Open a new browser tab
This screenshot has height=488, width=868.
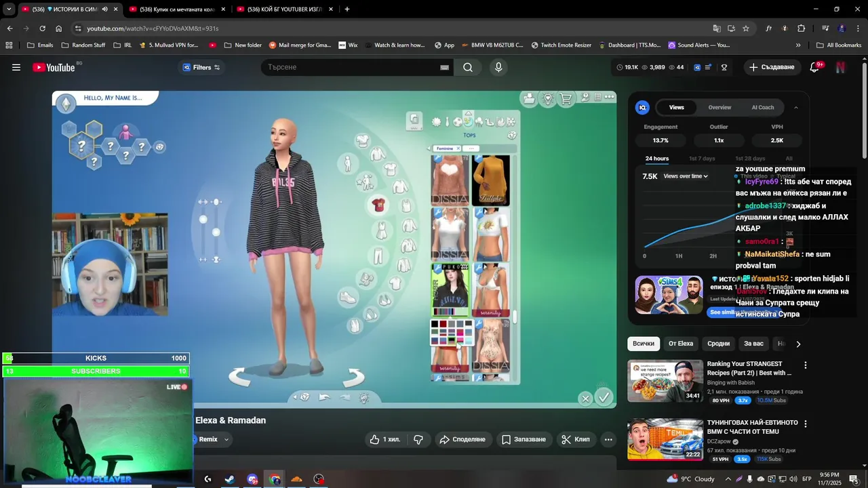347,9
